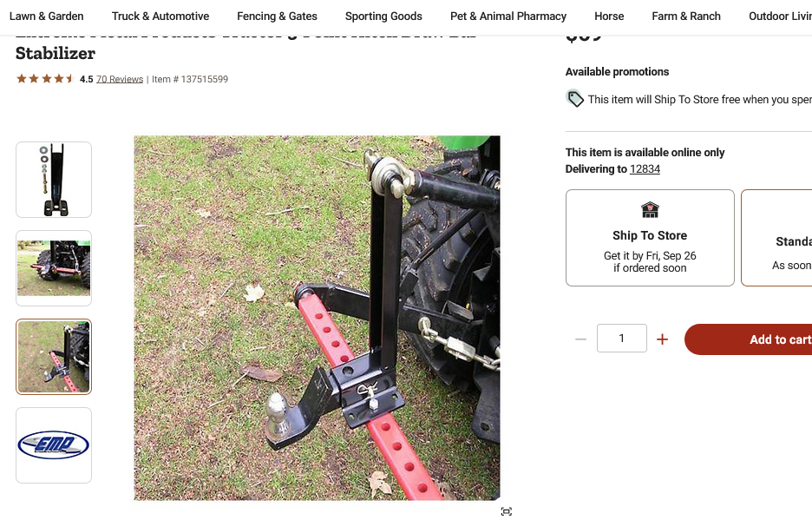View the first product thumbnail of stabilizer parts
The width and height of the screenshot is (812, 520).
54,180
